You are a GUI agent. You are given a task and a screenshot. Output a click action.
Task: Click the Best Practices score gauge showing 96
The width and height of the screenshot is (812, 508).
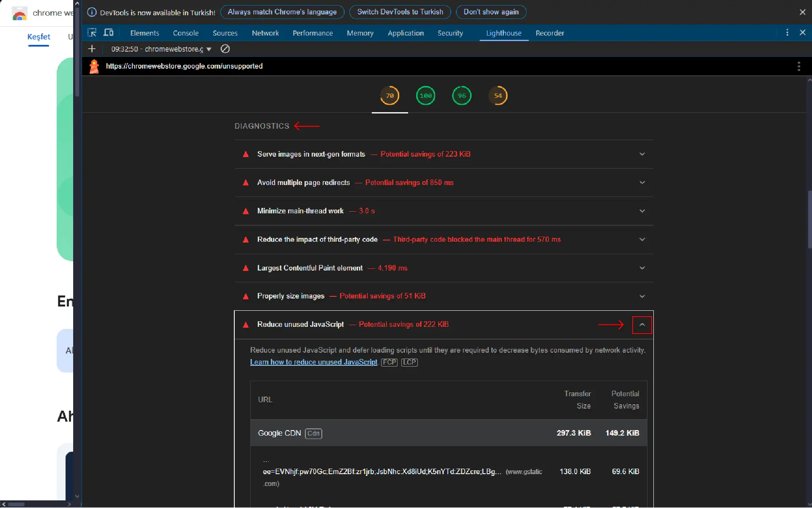[462, 96]
